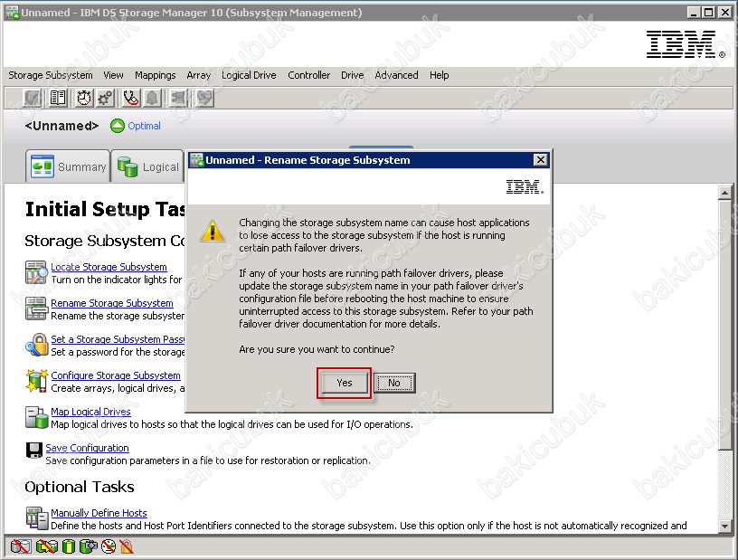This screenshot has width=738, height=560.
Task: Open the Set a Storage Subsystem Password link
Action: point(118,339)
